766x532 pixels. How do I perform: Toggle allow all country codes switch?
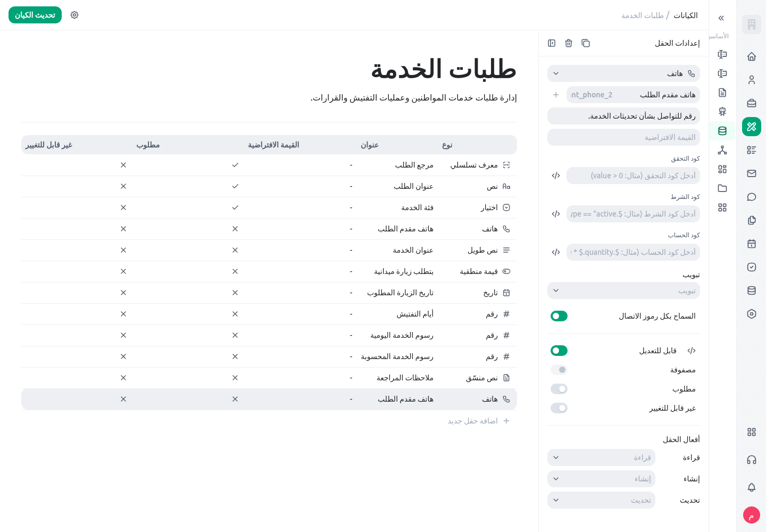click(559, 316)
